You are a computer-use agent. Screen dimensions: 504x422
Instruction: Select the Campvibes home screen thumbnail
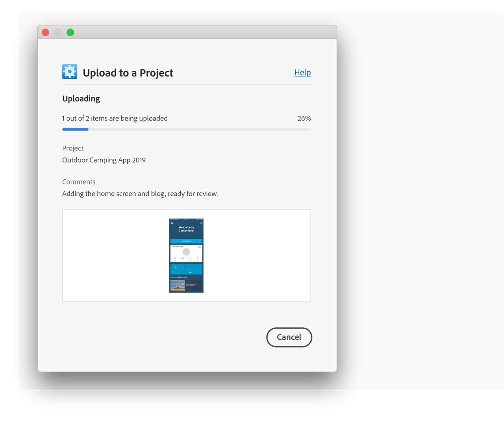186,255
